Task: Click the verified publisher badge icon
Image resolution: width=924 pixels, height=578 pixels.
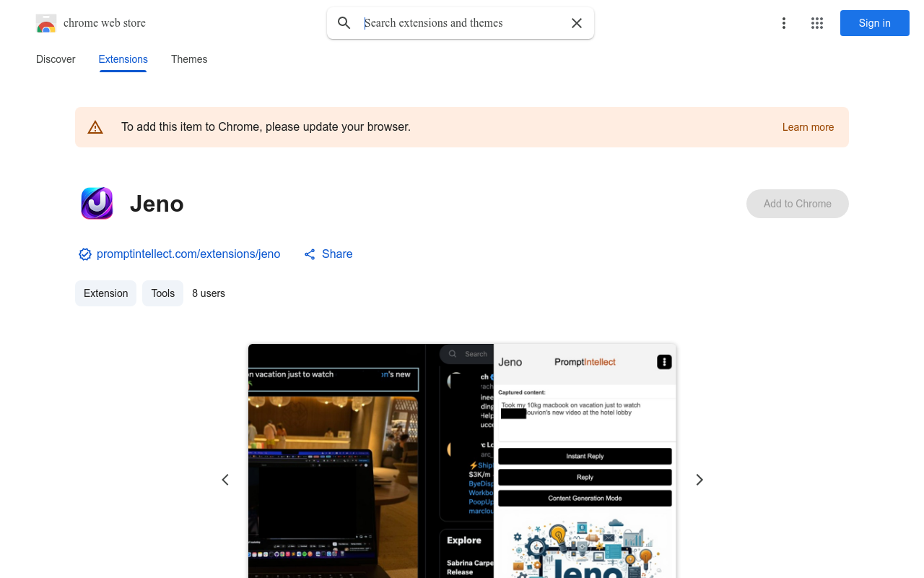Action: click(85, 254)
